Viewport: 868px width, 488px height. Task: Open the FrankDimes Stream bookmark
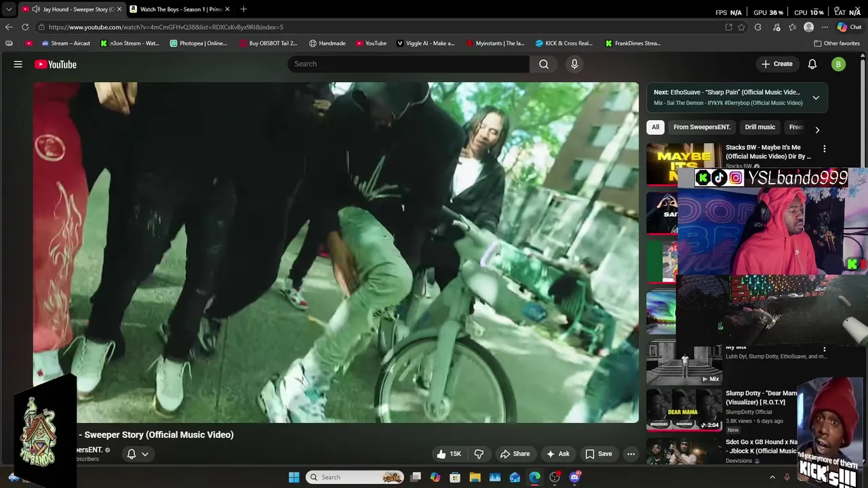[x=633, y=43]
